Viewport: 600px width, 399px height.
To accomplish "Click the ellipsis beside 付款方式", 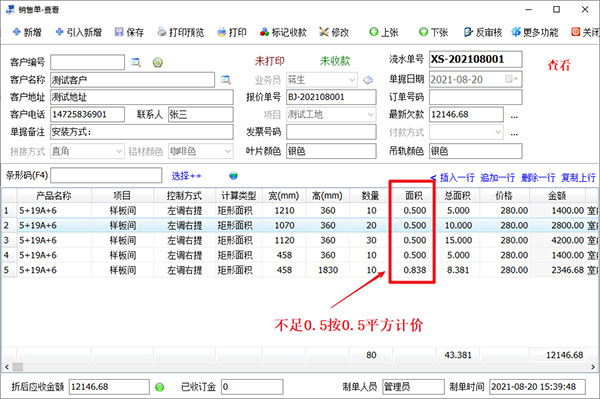I will click(x=514, y=133).
